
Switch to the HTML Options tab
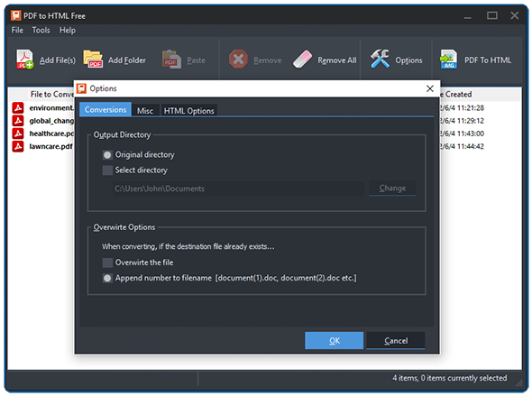(x=189, y=111)
